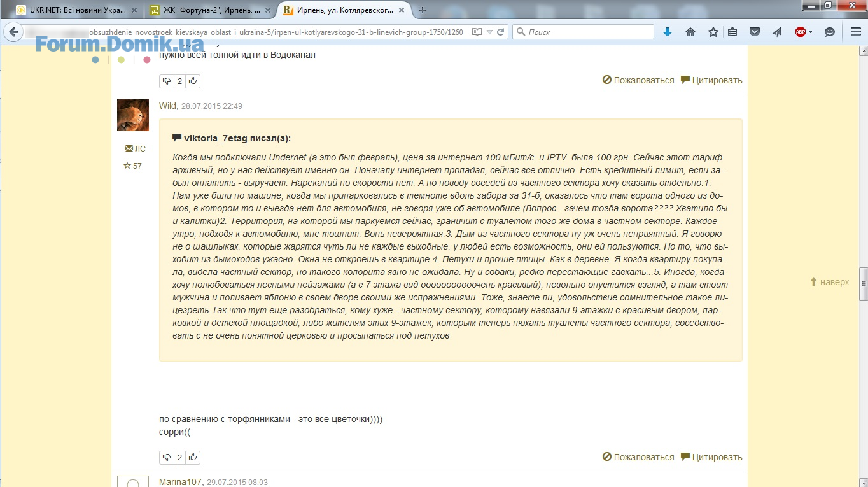
Task: Toggle reader view icon in address bar
Action: click(477, 32)
